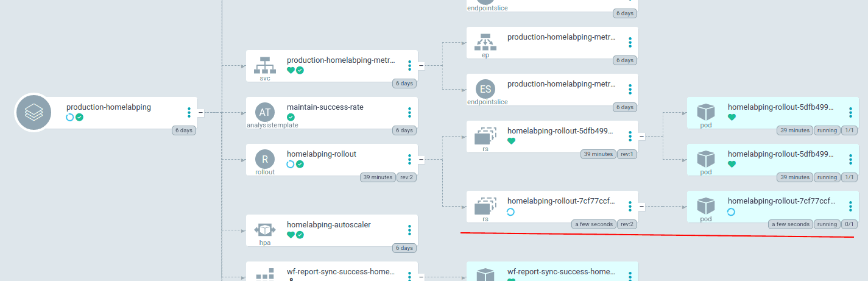Open the three-dot menu on maintain-success-rate
This screenshot has height=281, width=868.
click(409, 112)
